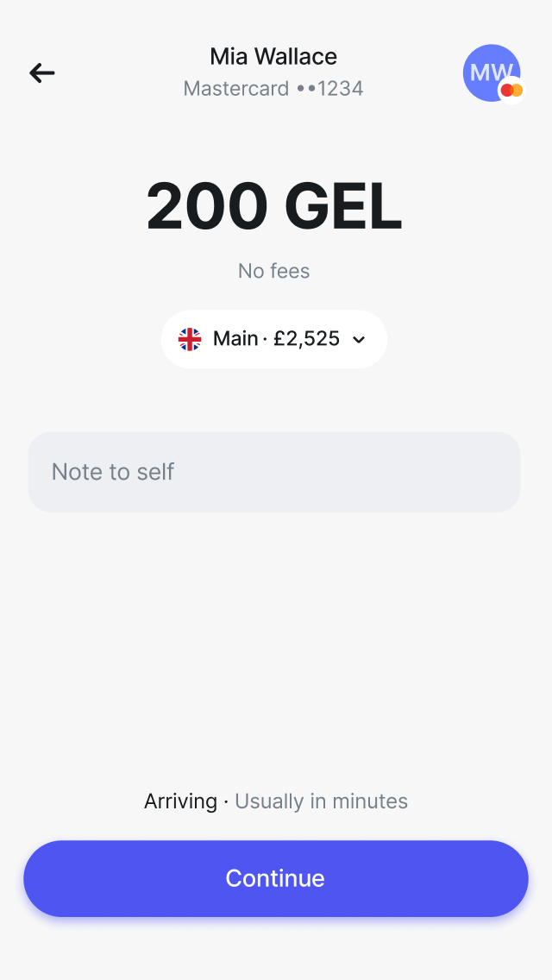The width and height of the screenshot is (552, 980).
Task: Tap the orange circle of the Mastercard badge
Action: [x=517, y=90]
